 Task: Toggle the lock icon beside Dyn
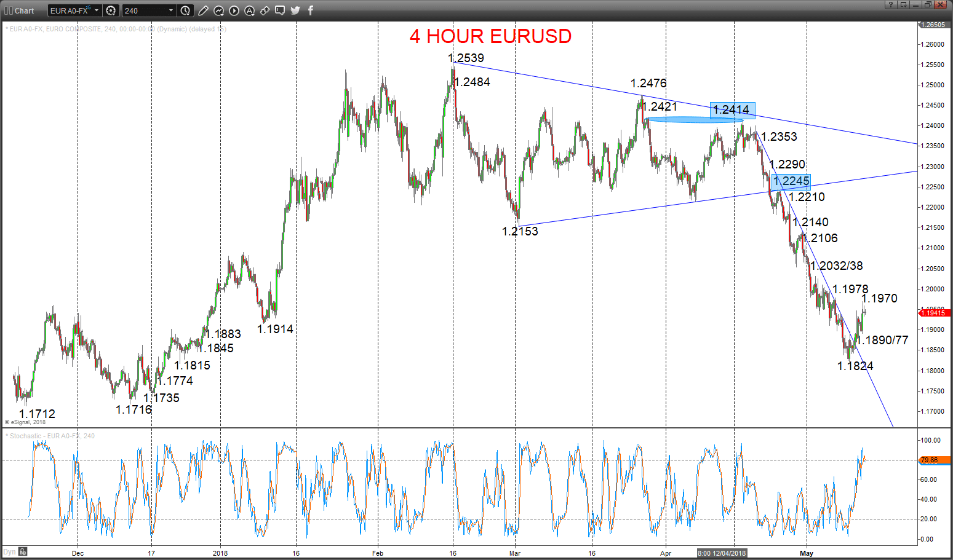coord(23,551)
